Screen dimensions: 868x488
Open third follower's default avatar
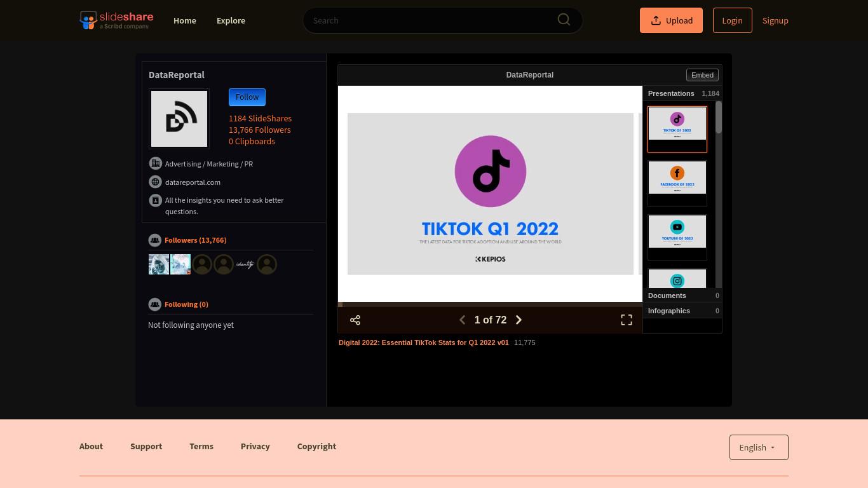point(202,264)
